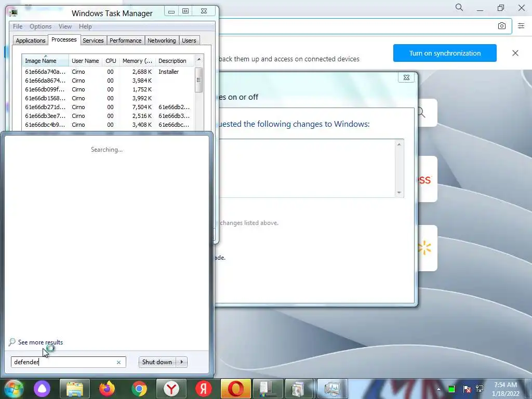
Task: Open Task Manager File menu
Action: point(18,26)
